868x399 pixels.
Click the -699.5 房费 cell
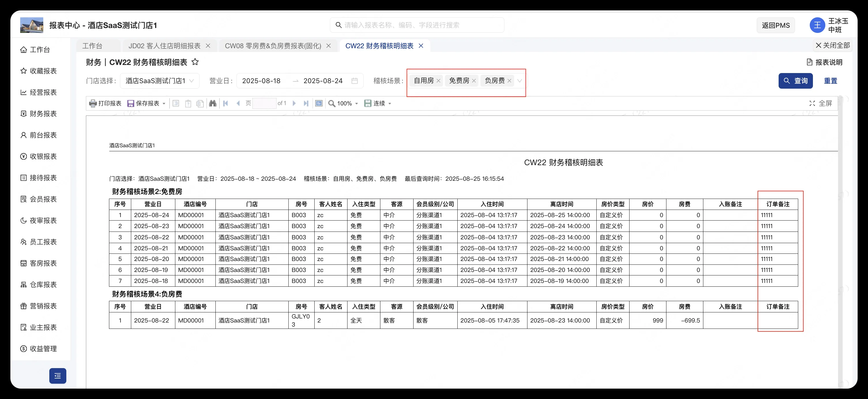click(x=684, y=320)
